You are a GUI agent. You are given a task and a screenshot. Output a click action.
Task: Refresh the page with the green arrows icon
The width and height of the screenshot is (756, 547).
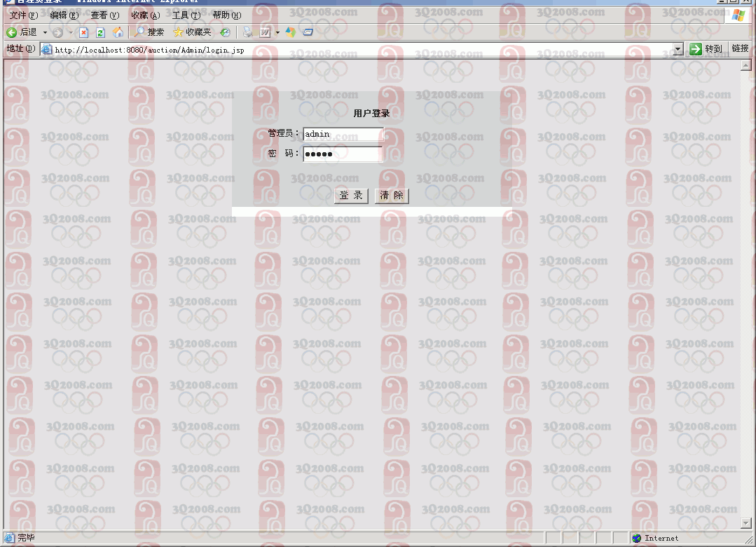(x=100, y=32)
